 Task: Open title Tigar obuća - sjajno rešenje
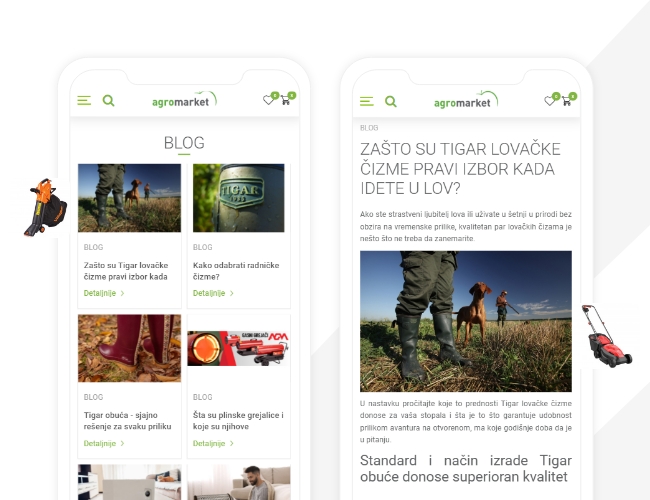(127, 420)
